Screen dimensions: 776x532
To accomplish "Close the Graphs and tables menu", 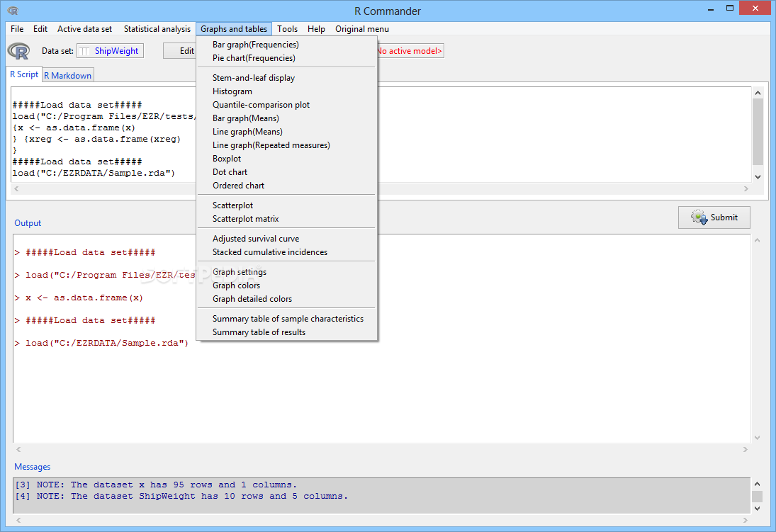I will tap(234, 29).
